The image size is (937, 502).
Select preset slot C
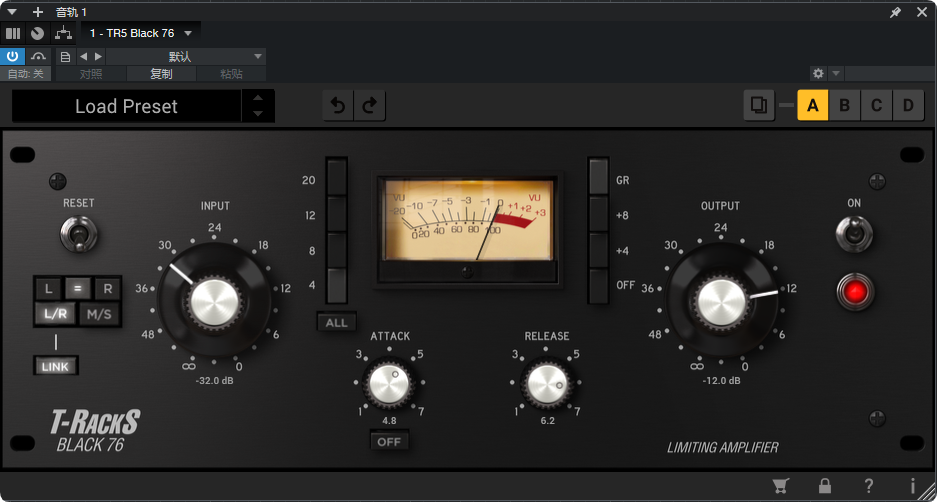pyautogui.click(x=876, y=106)
